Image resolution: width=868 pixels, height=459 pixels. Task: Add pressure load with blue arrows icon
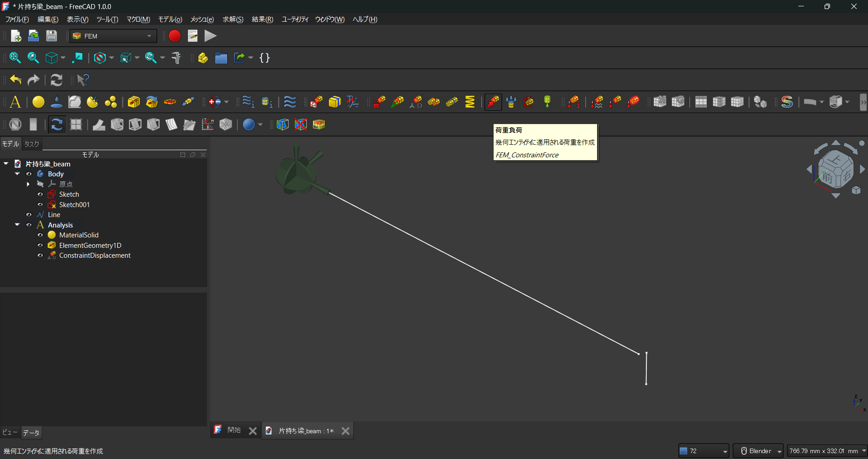511,102
